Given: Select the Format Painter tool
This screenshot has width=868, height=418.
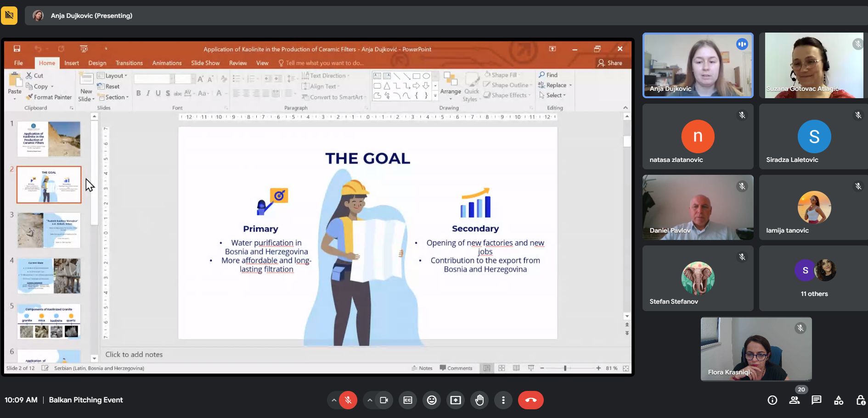Looking at the screenshot, I should 49,97.
